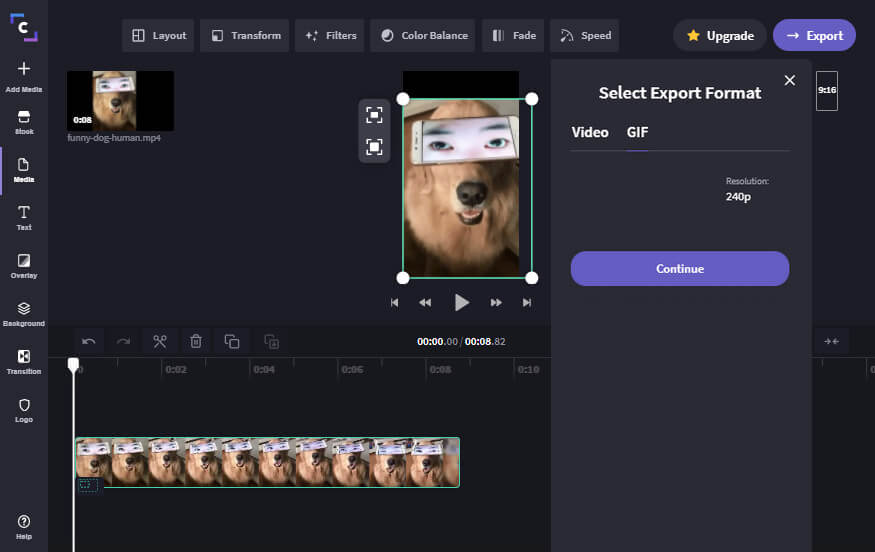The width and height of the screenshot is (875, 552).
Task: Click the undo arrow icon
Action: click(89, 341)
